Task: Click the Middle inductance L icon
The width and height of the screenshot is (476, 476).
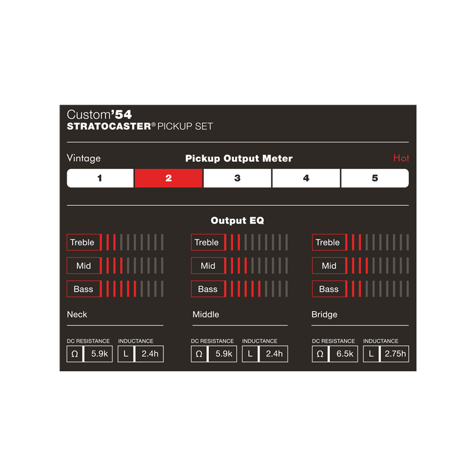Action: point(250,354)
